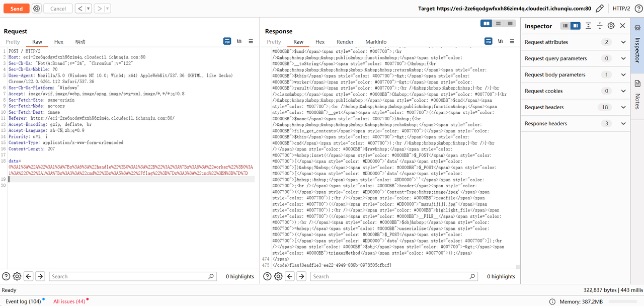Screen dimensions: 644x306
Task: Open Request panel hamburger menu
Action: click(251, 41)
